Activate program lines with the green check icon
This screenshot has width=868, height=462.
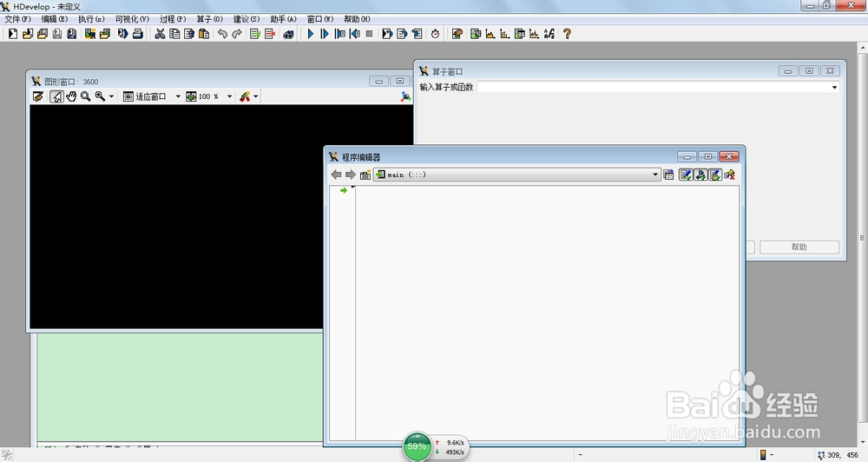pyautogui.click(x=254, y=34)
